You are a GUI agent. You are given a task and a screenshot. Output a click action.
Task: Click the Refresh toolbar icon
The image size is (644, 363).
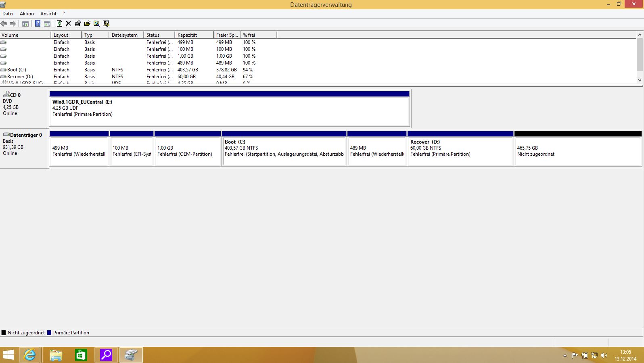click(59, 24)
